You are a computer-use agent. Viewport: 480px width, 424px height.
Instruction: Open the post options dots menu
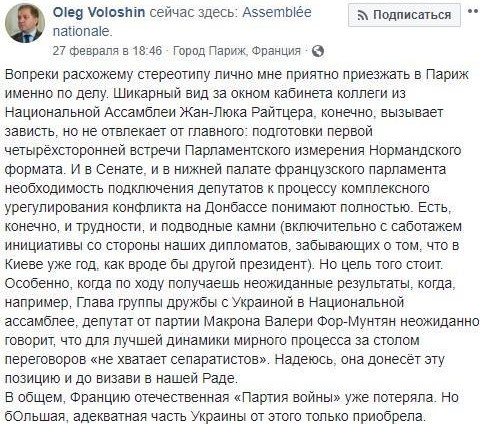point(473,11)
